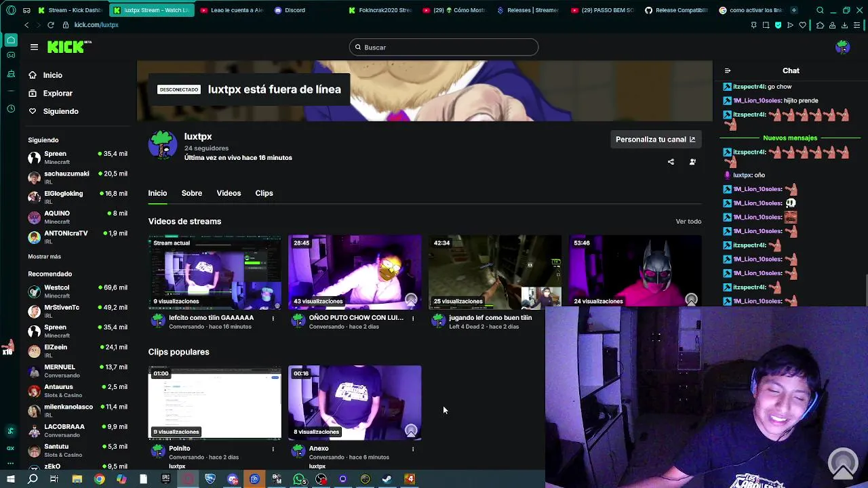868x488 pixels.
Task: Open options menu for Polnito clip
Action: click(x=273, y=449)
